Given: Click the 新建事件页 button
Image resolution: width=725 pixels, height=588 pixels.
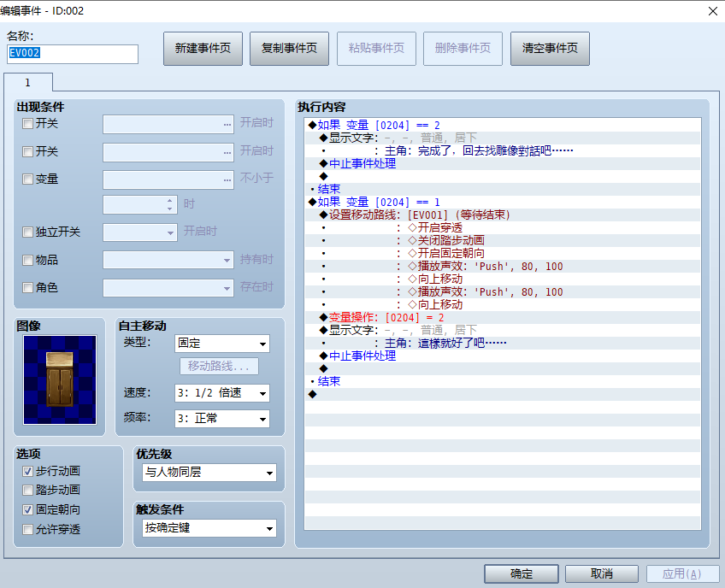Looking at the screenshot, I should tap(203, 49).
